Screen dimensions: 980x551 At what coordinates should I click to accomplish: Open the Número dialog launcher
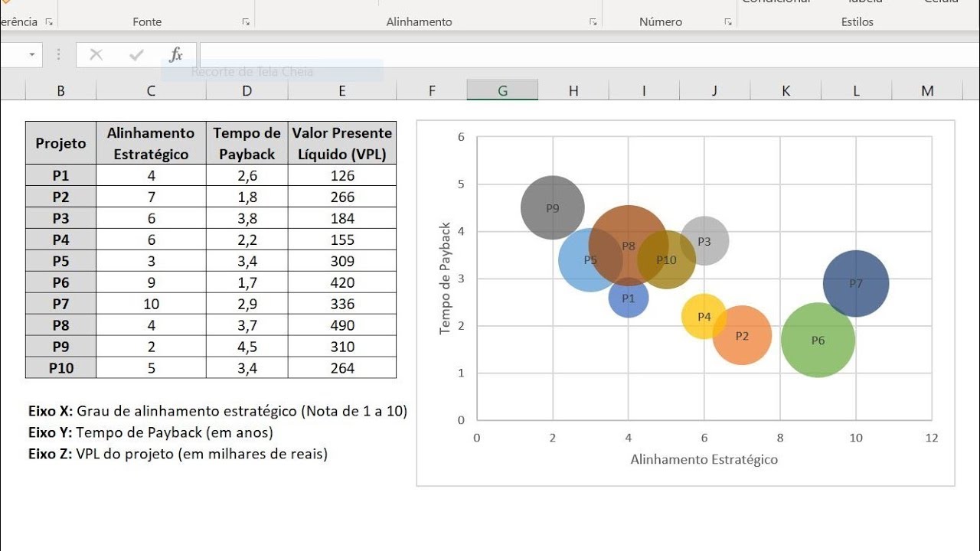[x=727, y=22]
